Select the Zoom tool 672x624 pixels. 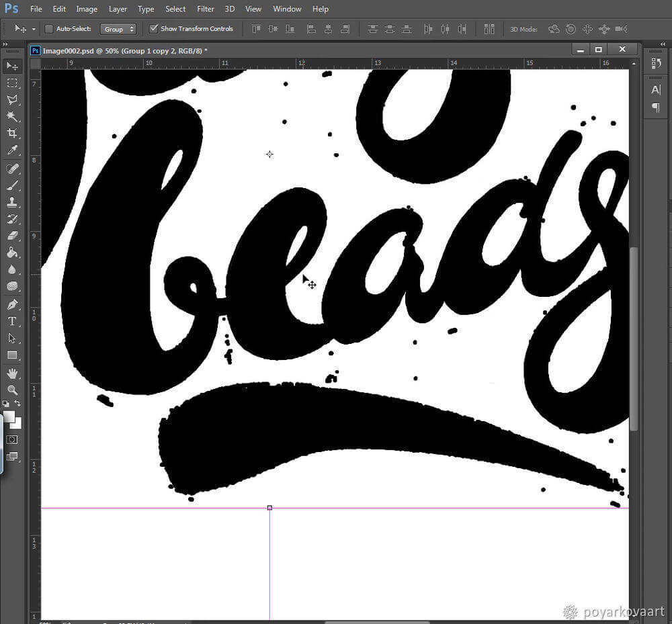(12, 390)
